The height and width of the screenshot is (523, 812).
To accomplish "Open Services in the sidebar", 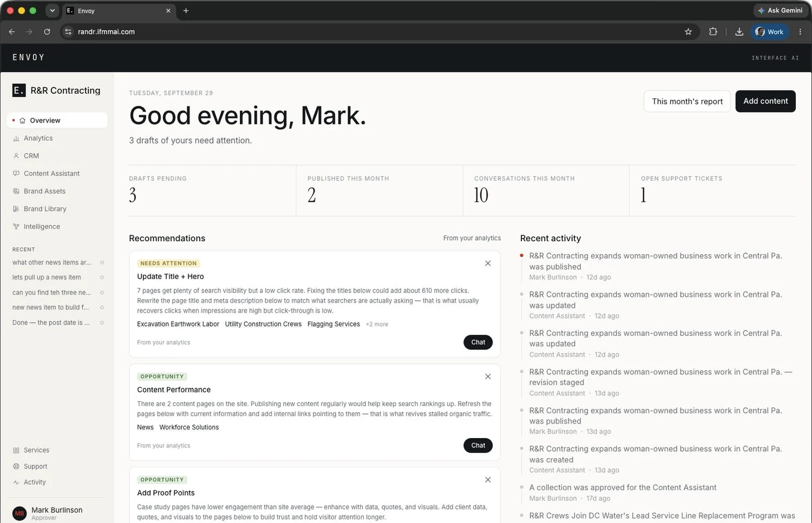I will 57,450.
